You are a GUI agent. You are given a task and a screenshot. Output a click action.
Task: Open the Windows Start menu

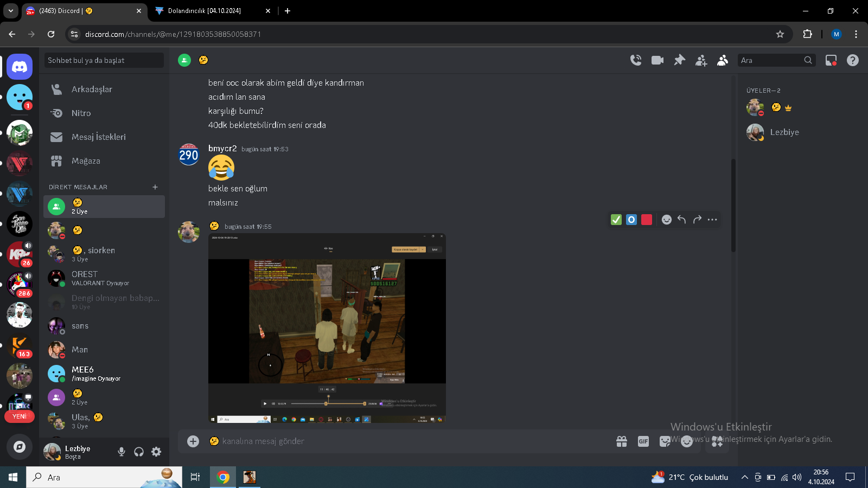(x=13, y=477)
